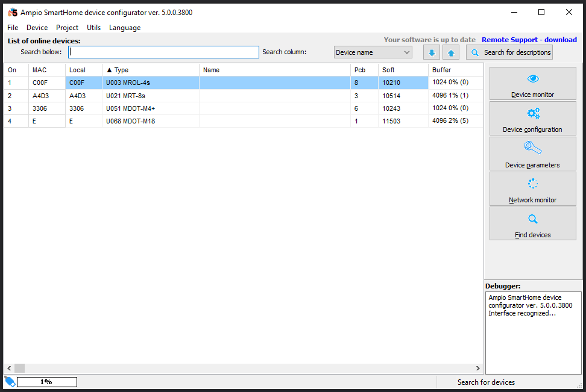
Task: Click Search for devices status text
Action: (x=486, y=382)
